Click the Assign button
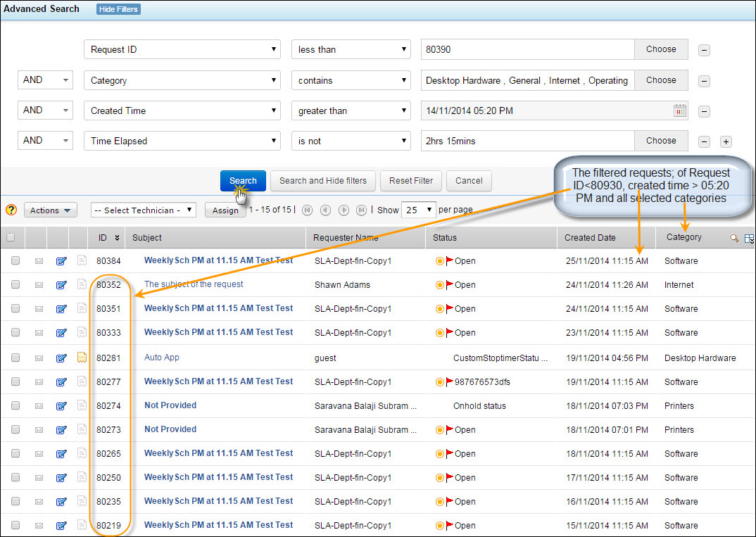The image size is (756, 537). tap(226, 210)
